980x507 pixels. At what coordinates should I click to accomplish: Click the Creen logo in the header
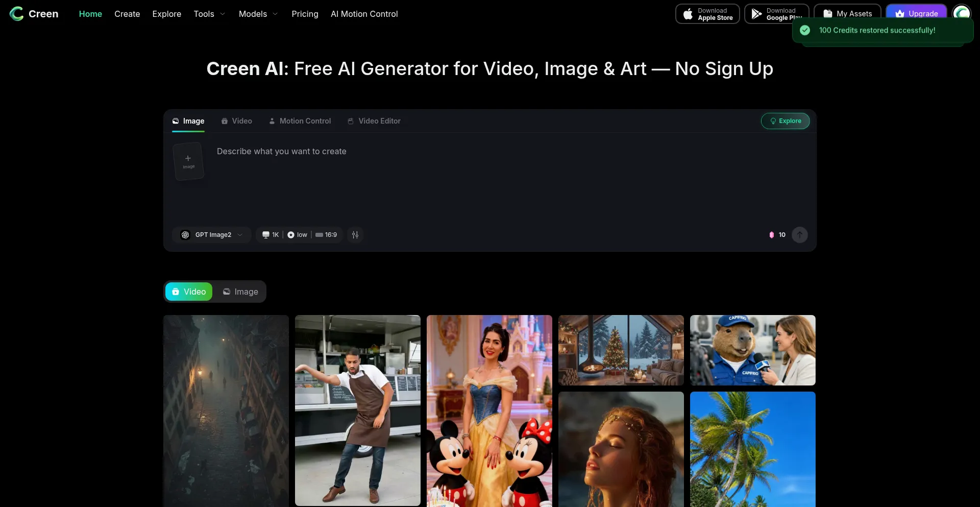[34, 14]
